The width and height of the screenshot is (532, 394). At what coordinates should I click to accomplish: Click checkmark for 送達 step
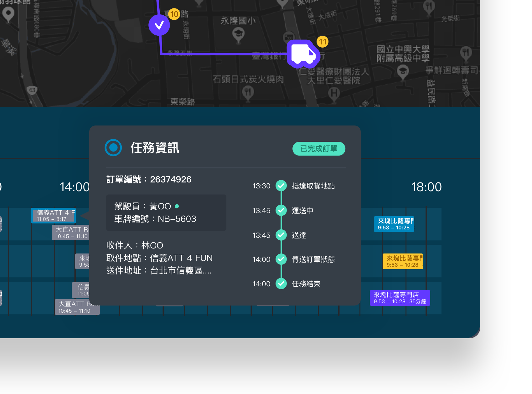click(281, 235)
